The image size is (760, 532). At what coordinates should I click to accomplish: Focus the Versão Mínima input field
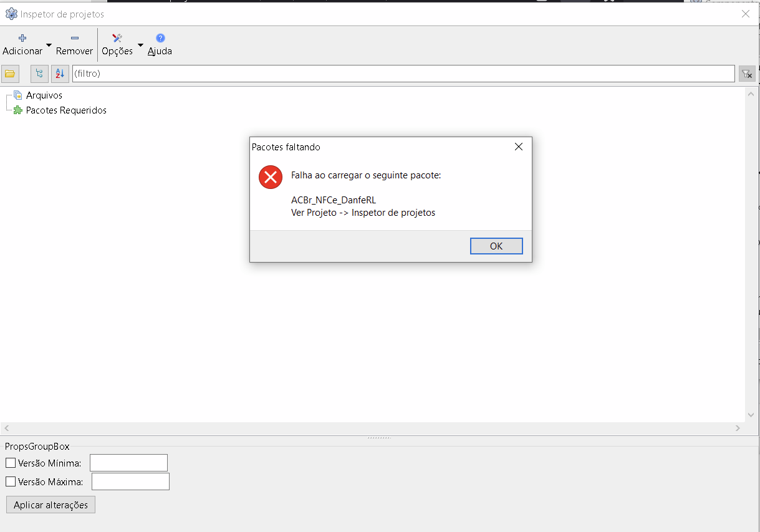[129, 463]
